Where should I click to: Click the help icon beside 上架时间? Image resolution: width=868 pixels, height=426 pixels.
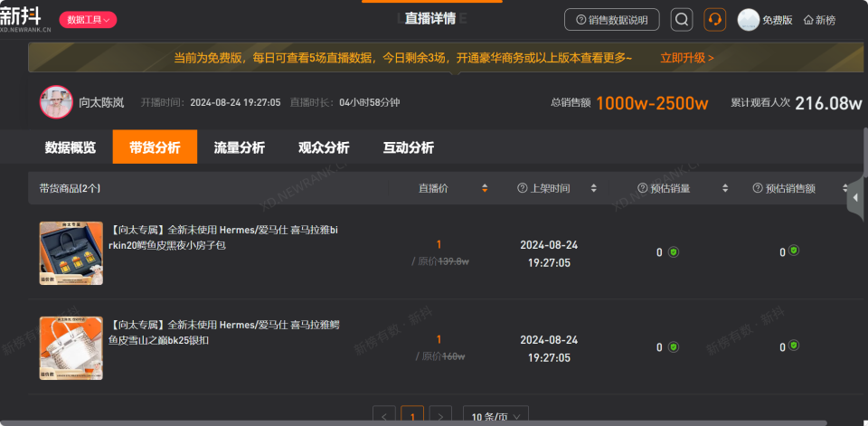[x=522, y=188]
